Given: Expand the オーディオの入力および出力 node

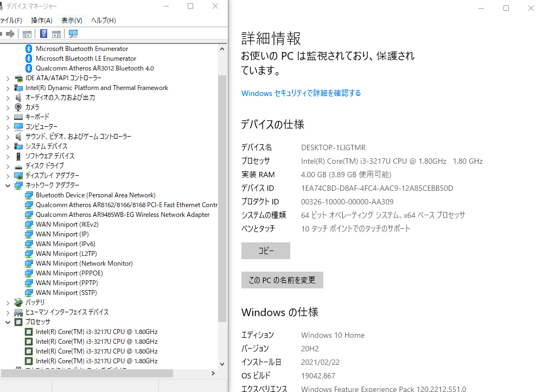Looking at the screenshot, I should click(x=8, y=98).
